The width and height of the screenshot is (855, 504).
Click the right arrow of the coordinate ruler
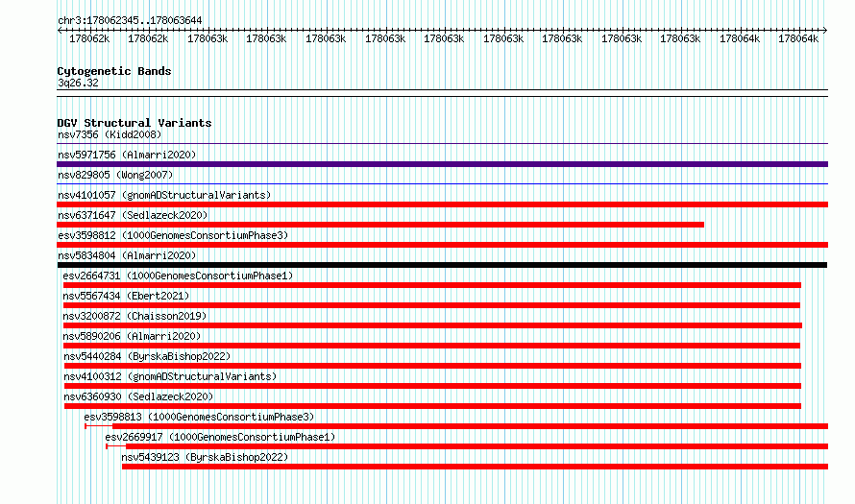pos(825,31)
